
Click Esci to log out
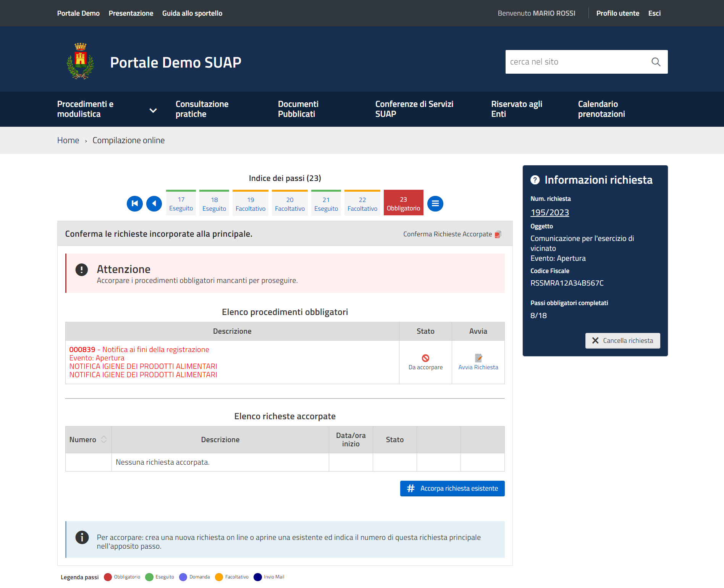(x=654, y=13)
